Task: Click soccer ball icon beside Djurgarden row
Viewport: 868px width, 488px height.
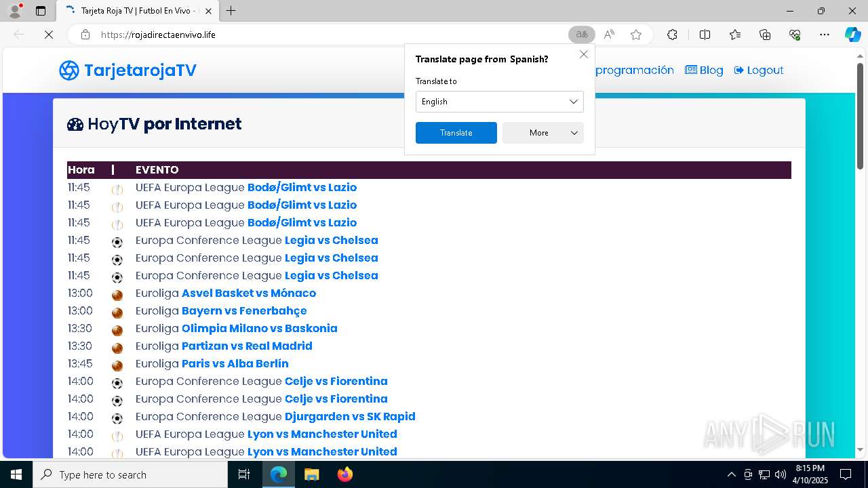Action: (117, 418)
